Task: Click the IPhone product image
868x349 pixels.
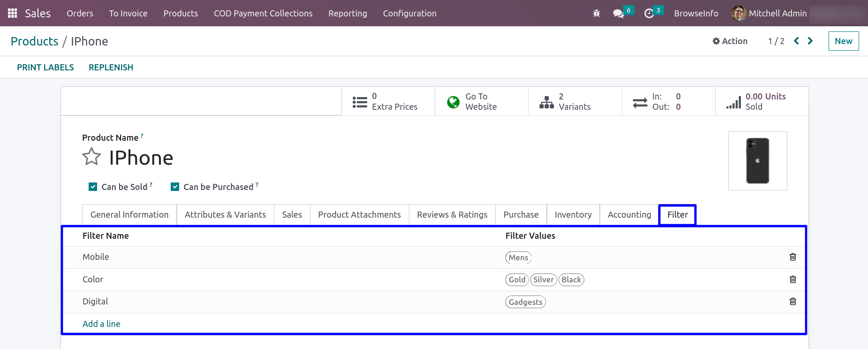Action: click(757, 161)
